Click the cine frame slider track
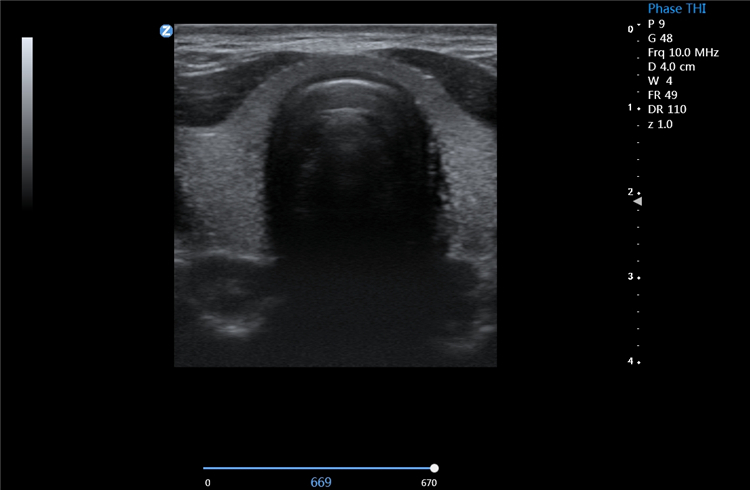The width and height of the screenshot is (750, 490). tap(319, 468)
